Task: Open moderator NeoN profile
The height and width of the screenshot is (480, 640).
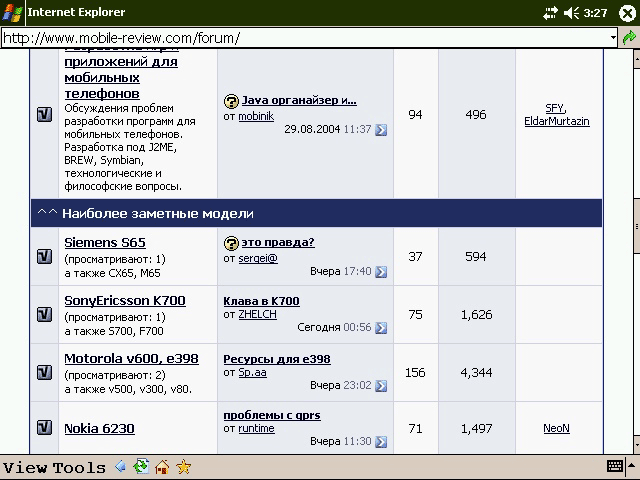Action: (556, 428)
